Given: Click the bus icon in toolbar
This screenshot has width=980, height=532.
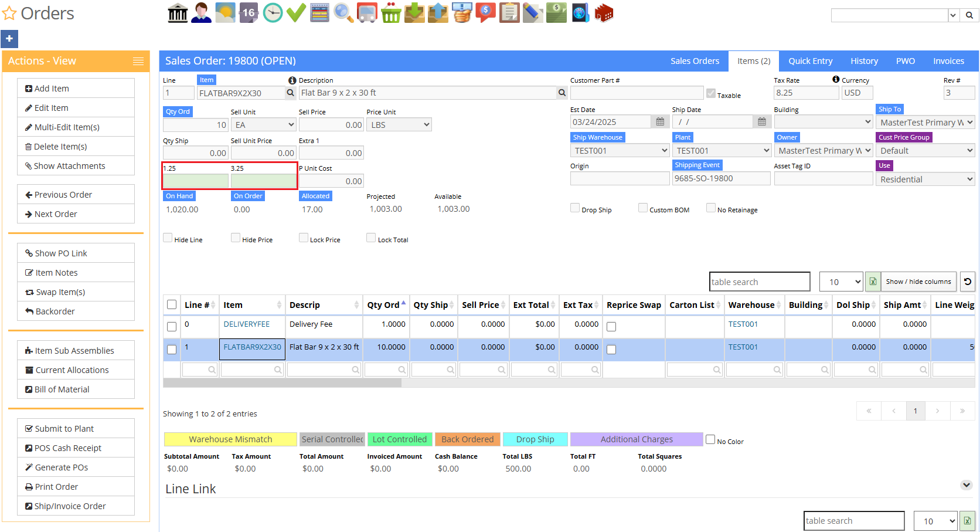Looking at the screenshot, I should point(367,13).
